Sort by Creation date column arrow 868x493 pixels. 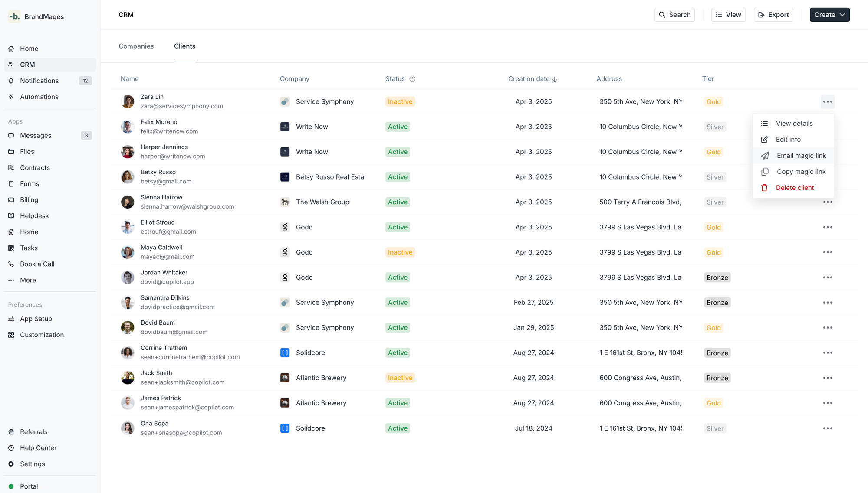(555, 79)
